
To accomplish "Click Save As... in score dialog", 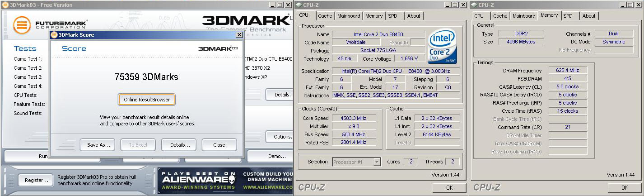I will pos(98,145).
